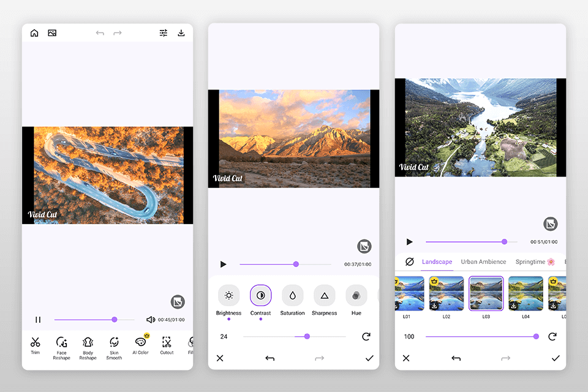This screenshot has width=588, height=392.
Task: Reset the contrast value with the reset arrow
Action: coord(366,336)
